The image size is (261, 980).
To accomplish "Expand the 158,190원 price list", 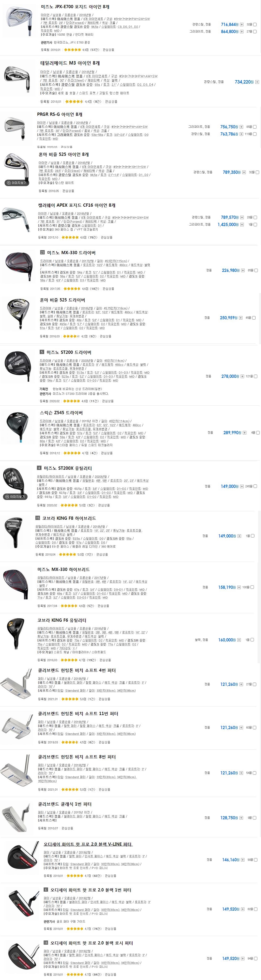I will point(239,587).
